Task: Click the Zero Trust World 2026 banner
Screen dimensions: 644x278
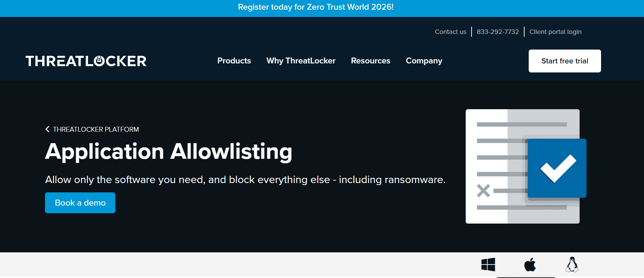Action: coord(315,7)
